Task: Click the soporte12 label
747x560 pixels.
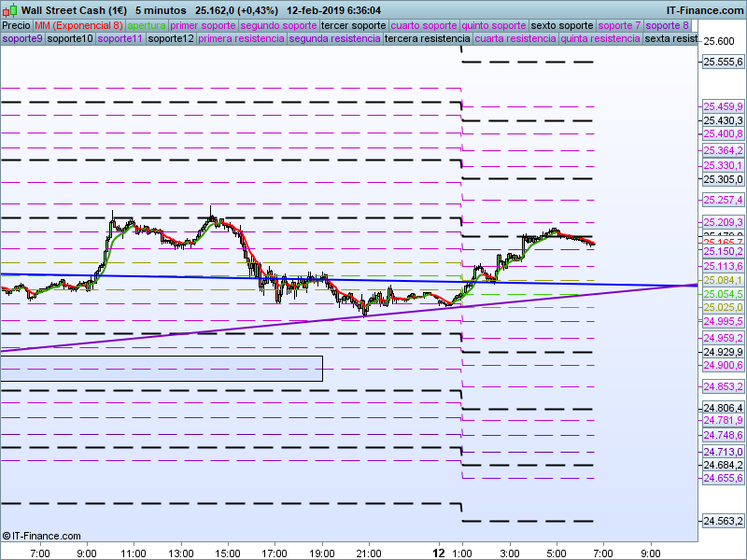Action: 171,38
